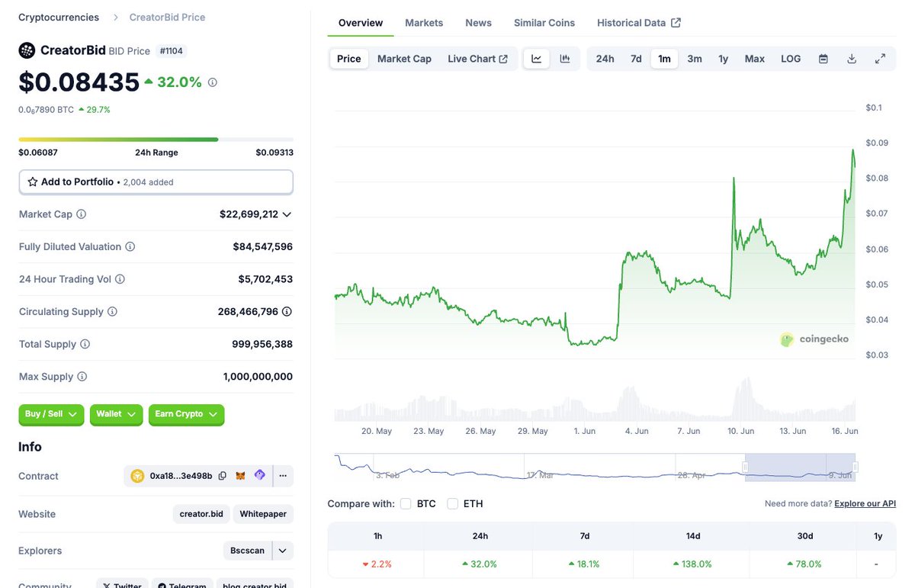Image resolution: width=915 pixels, height=588 pixels.
Task: Open the Buy / Sell dropdown
Action: 51,414
